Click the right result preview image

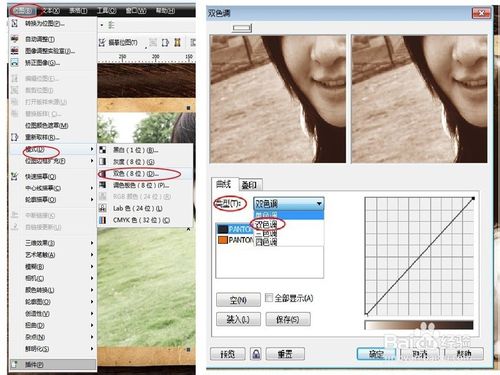419,99
